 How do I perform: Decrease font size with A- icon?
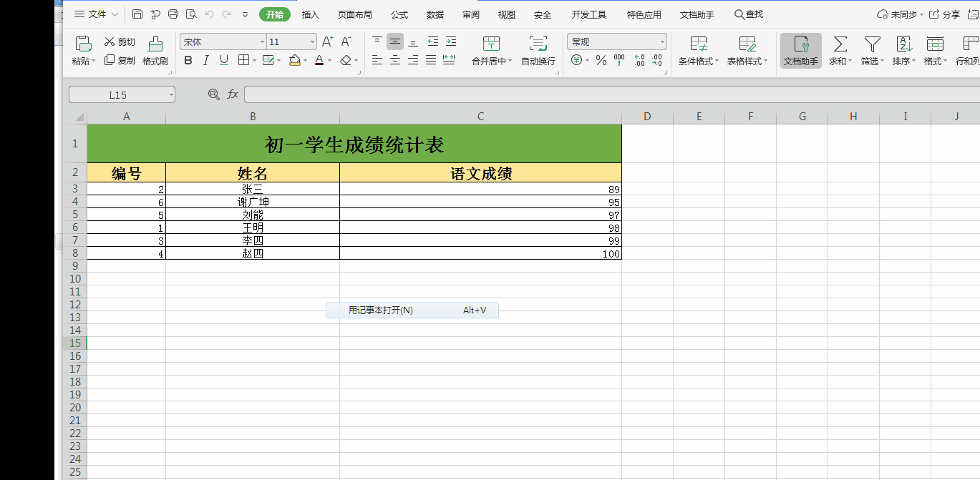pos(346,42)
